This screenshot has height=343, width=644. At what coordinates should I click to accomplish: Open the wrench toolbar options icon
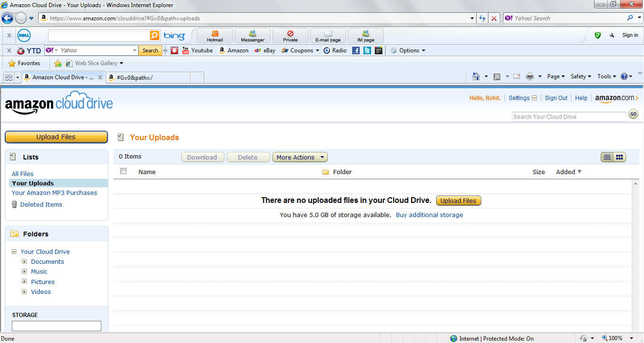point(612,35)
